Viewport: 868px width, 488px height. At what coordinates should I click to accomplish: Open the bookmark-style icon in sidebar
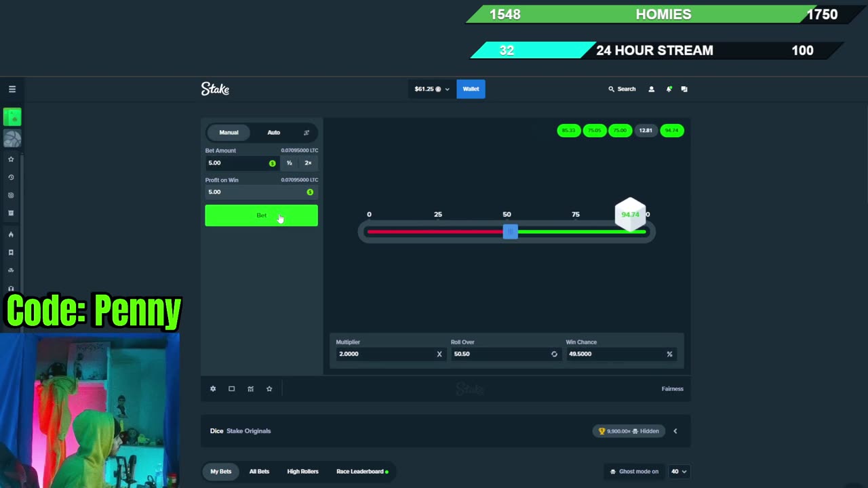pyautogui.click(x=11, y=252)
